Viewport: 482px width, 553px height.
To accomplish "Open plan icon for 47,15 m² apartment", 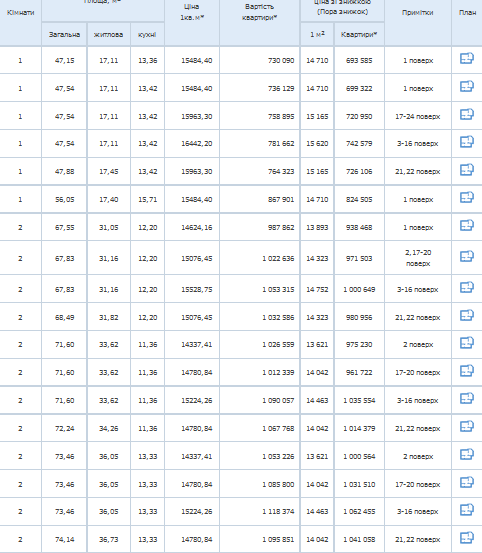I will [x=466, y=58].
